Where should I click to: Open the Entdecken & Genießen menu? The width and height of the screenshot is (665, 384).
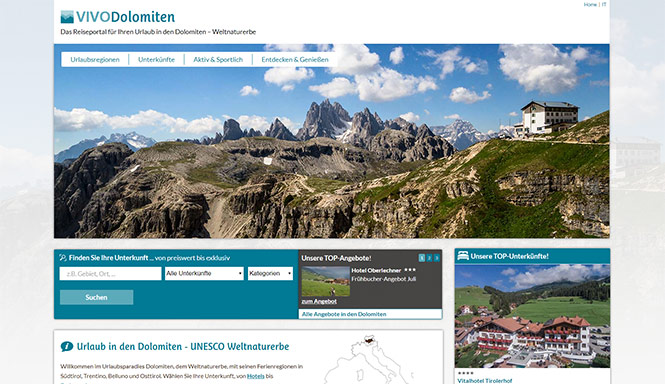click(x=295, y=59)
